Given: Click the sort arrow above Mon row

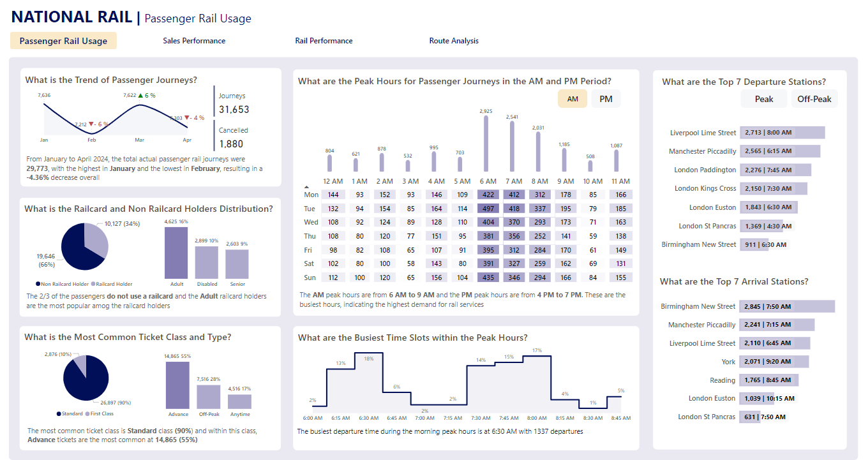Looking at the screenshot, I should 306,187.
